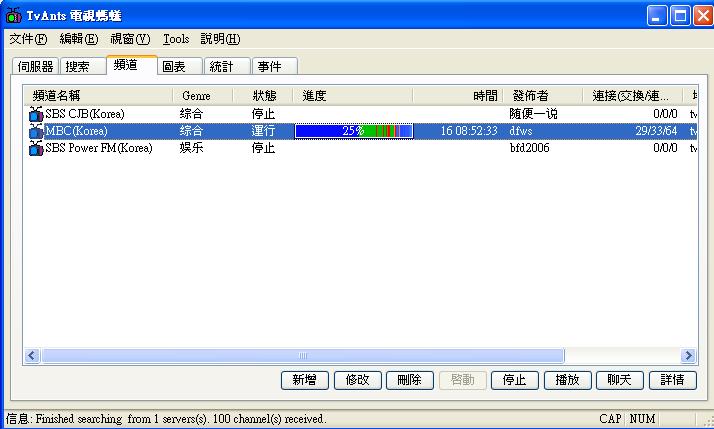The image size is (714, 429).
Task: Open the 說明(H) help menu
Action: pyautogui.click(x=220, y=39)
